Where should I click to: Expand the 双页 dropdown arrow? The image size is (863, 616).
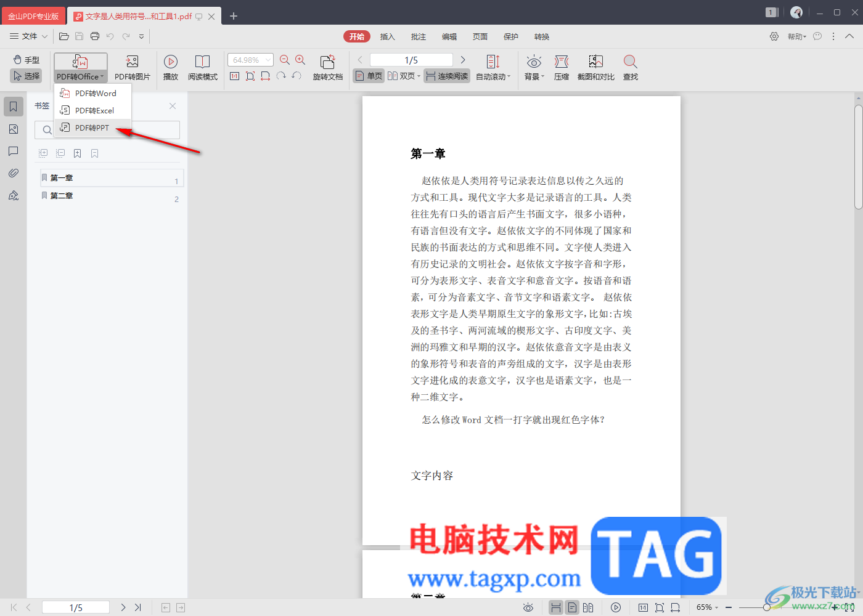tap(419, 76)
